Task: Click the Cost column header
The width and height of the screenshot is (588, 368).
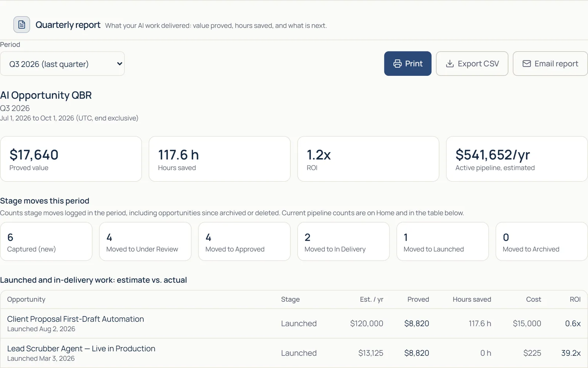Action: (534, 299)
